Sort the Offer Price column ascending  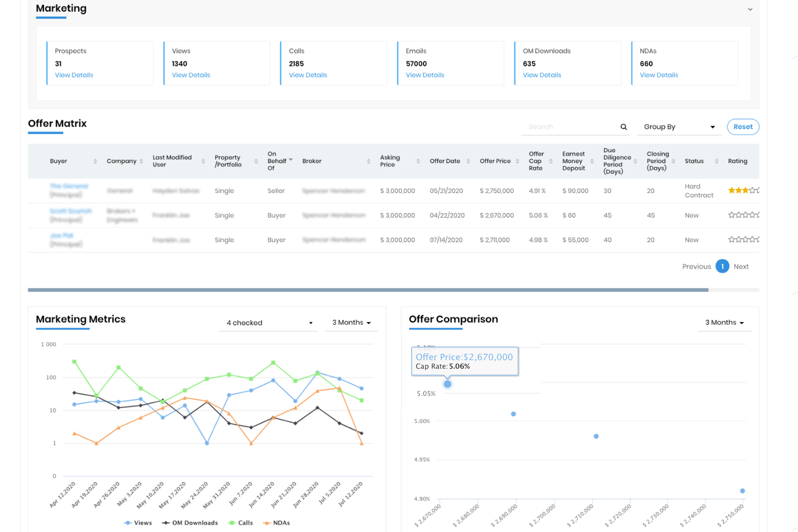pos(517,161)
